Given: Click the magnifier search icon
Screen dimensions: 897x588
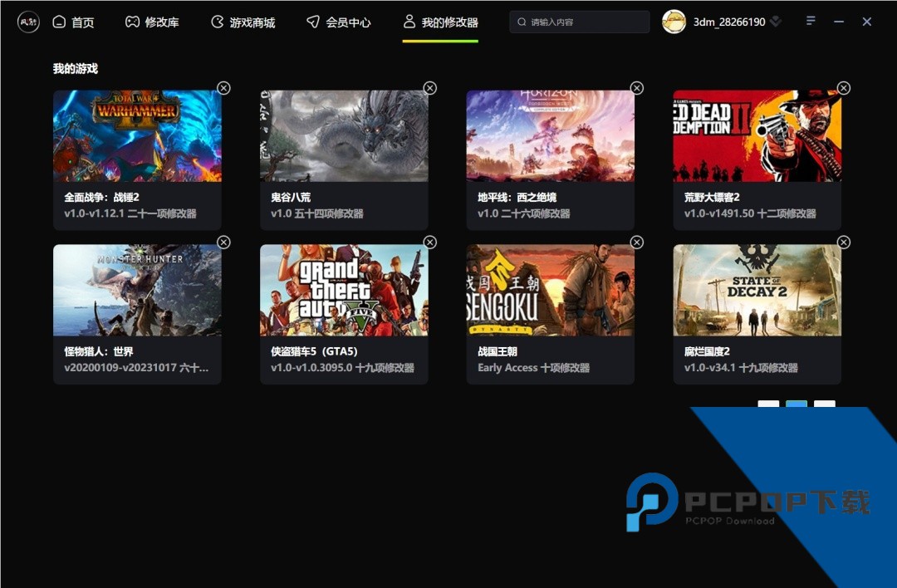Looking at the screenshot, I should tap(522, 22).
